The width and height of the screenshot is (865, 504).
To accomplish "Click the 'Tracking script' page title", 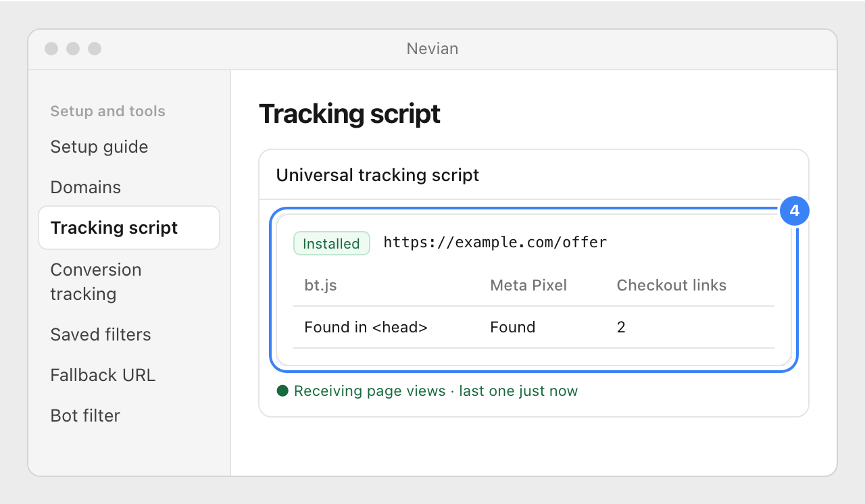I will pos(349,114).
